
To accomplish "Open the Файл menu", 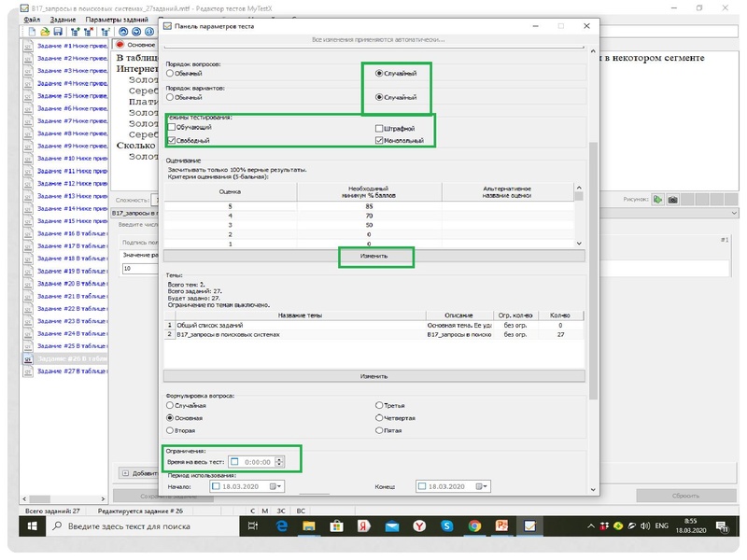I will (x=33, y=19).
